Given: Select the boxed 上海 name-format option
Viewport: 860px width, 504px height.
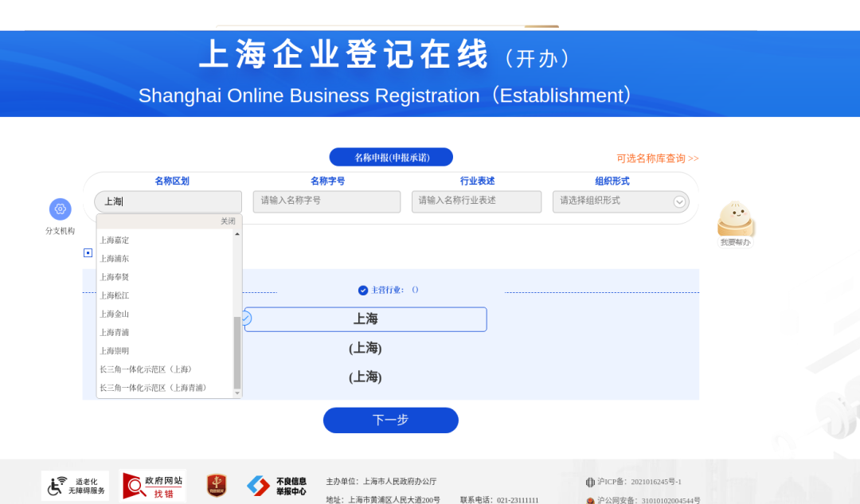Looking at the screenshot, I should click(365, 319).
